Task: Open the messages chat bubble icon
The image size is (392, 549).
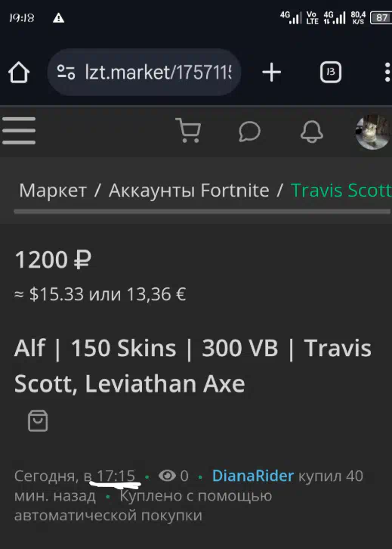Action: [250, 132]
